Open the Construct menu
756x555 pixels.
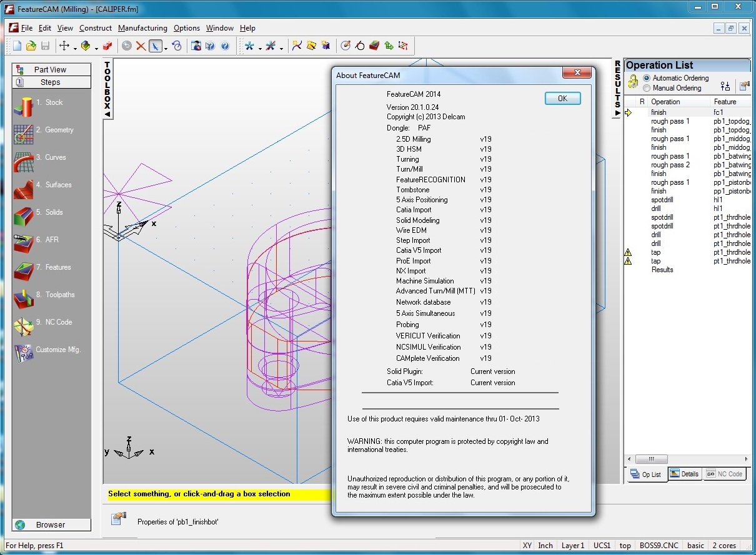96,28
